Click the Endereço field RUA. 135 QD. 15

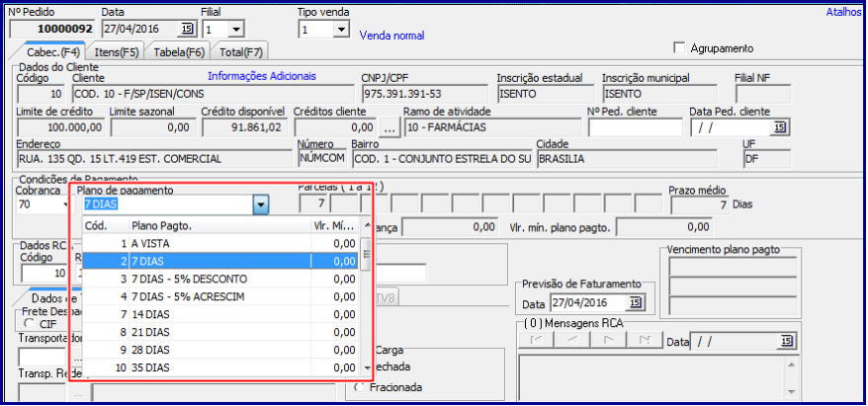(154, 159)
